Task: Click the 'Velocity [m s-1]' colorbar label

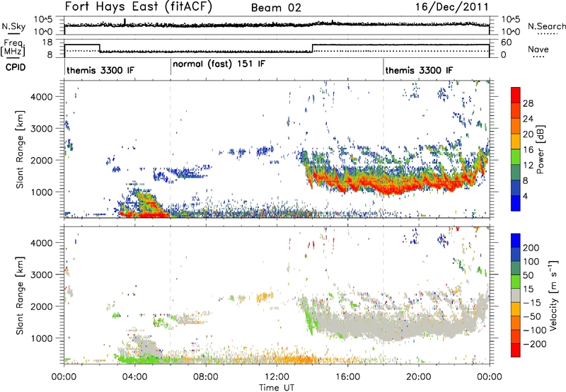Action: [553, 295]
